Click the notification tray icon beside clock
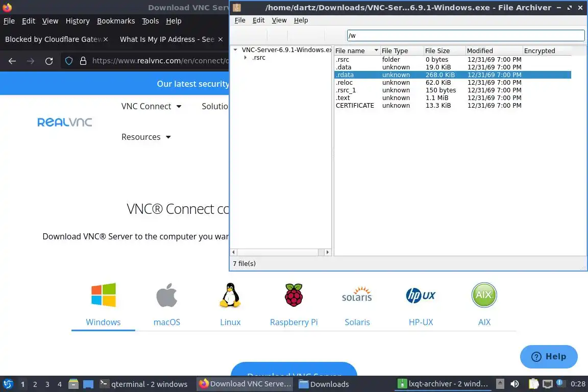 click(560, 383)
